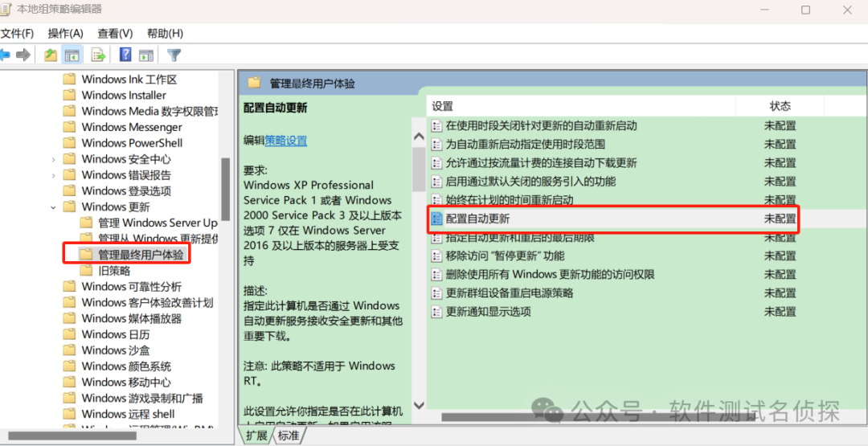Click description pane scroll up arrow
The width and height of the screenshot is (868, 446).
[x=419, y=137]
